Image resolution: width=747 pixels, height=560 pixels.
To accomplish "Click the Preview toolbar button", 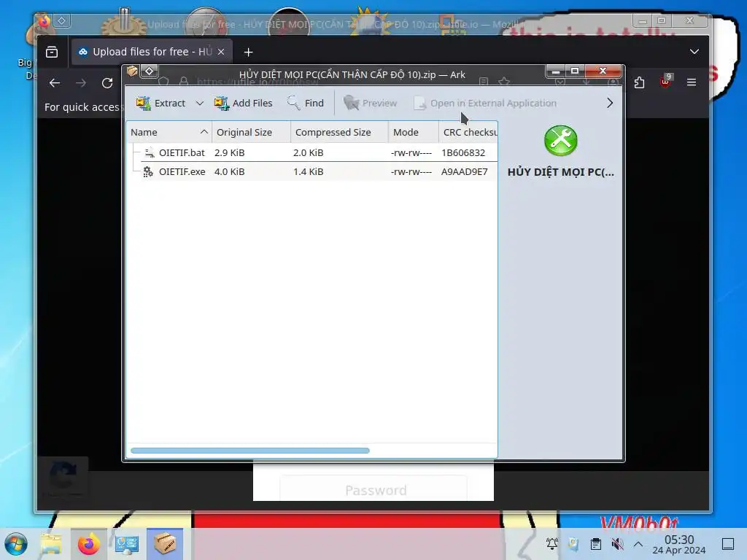I will pos(371,103).
